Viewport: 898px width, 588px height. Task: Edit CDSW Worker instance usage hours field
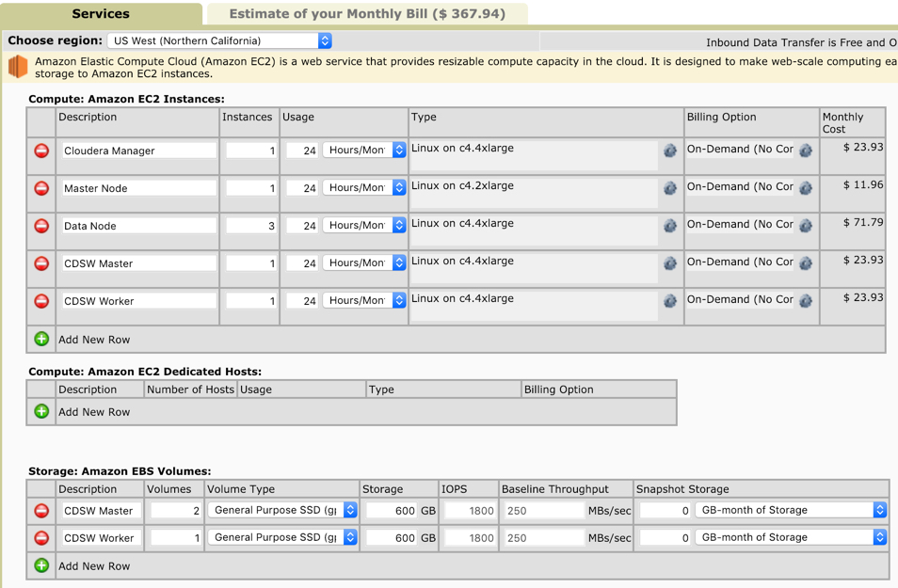coord(302,301)
